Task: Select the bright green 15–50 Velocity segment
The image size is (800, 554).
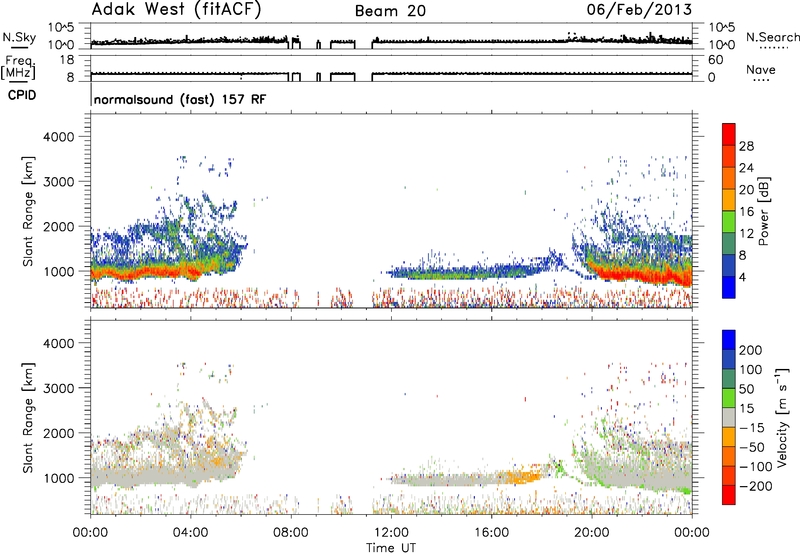Action: pyautogui.click(x=729, y=398)
